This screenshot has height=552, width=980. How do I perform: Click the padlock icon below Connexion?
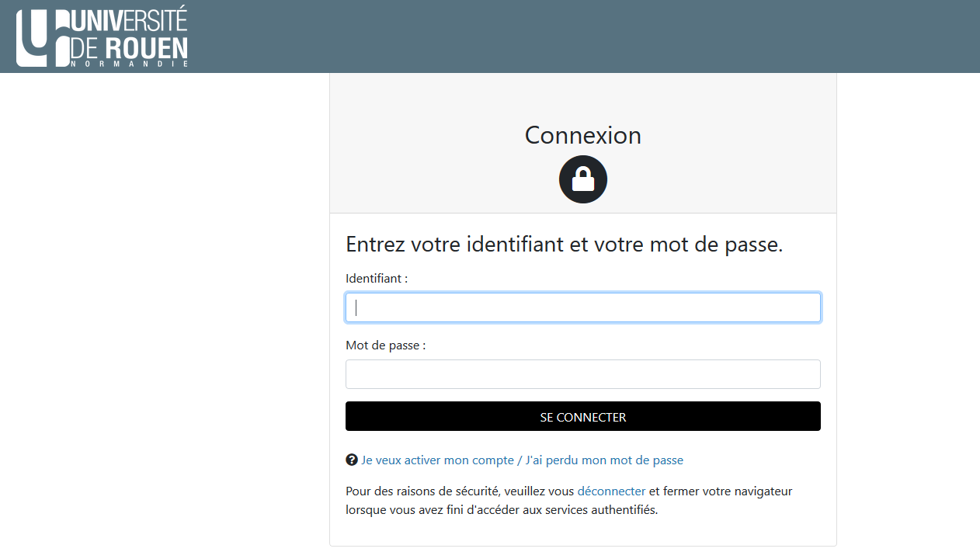pos(582,180)
